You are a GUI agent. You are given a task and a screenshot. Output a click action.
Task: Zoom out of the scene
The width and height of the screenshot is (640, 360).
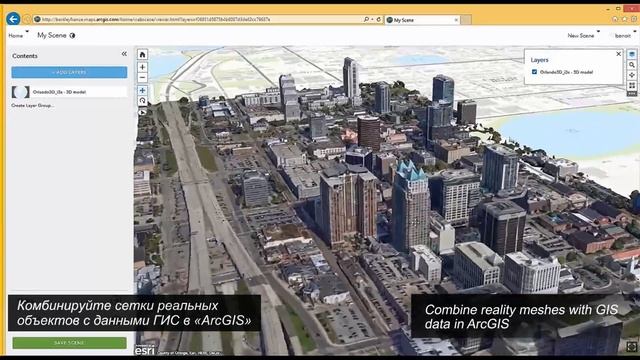coord(142,78)
